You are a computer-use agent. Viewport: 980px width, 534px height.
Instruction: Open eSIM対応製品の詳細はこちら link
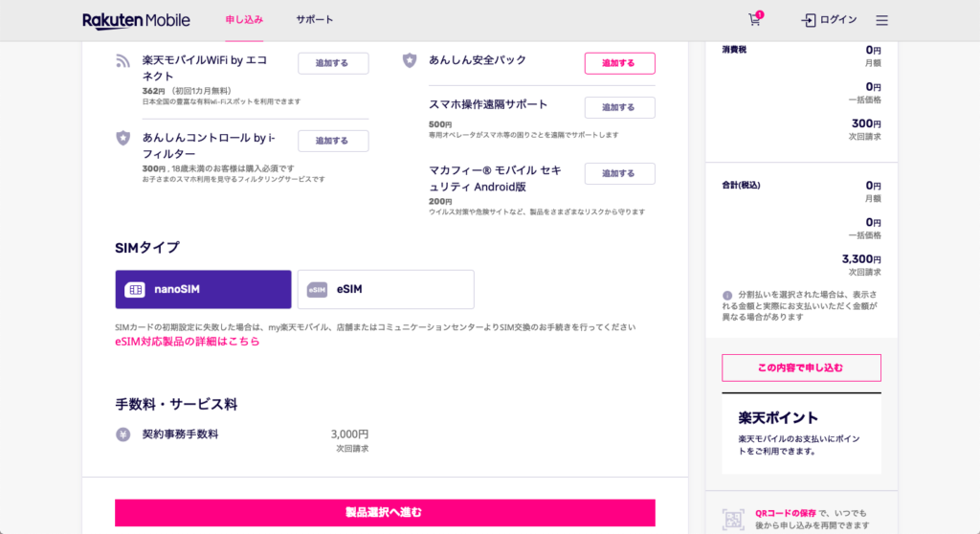click(x=187, y=342)
